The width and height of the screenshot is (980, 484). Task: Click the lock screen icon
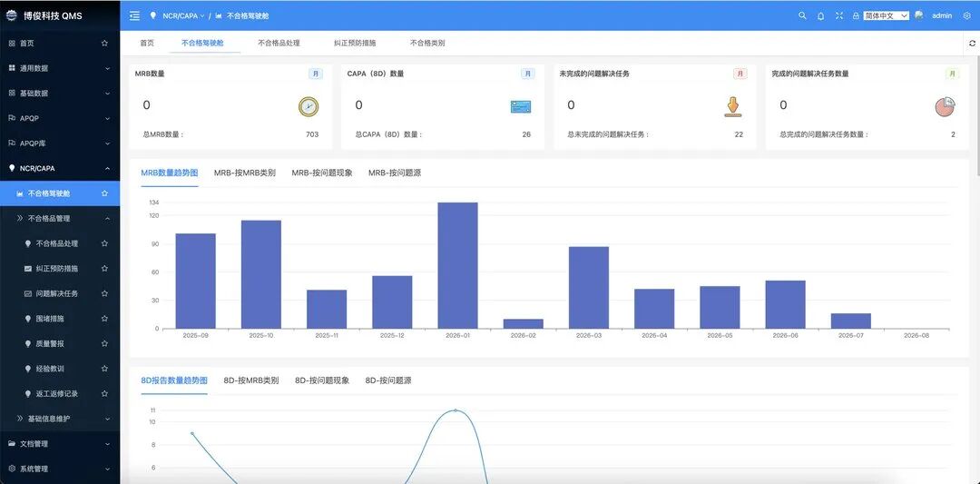click(x=856, y=15)
